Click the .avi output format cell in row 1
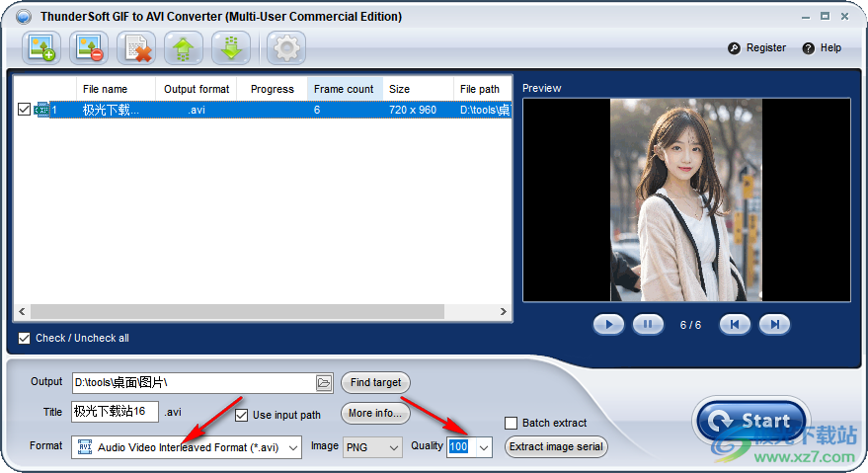The image size is (868, 473). [x=197, y=110]
